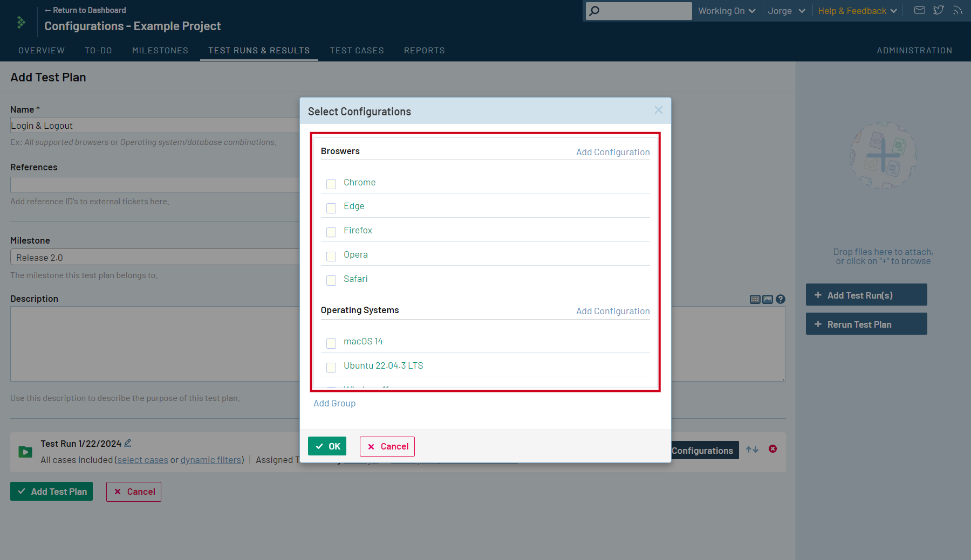Close the Select Configurations dialog
Screen dimensions: 971x560
tap(659, 110)
